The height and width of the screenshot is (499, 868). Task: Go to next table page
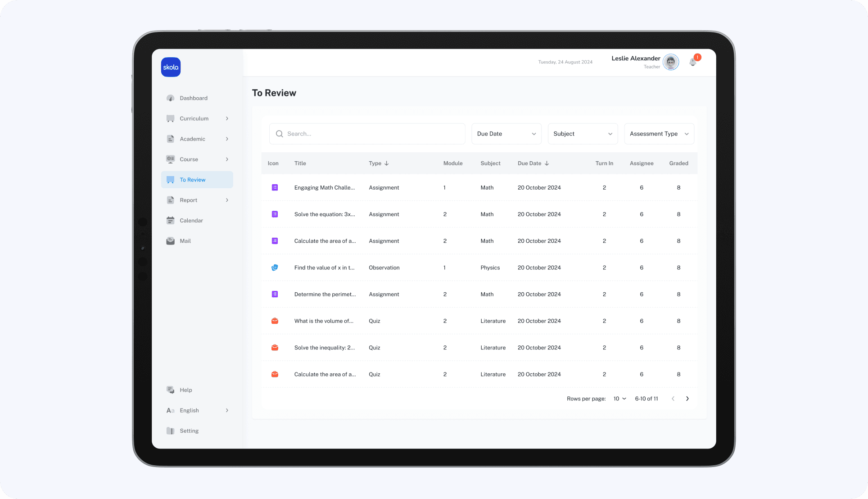(x=687, y=399)
